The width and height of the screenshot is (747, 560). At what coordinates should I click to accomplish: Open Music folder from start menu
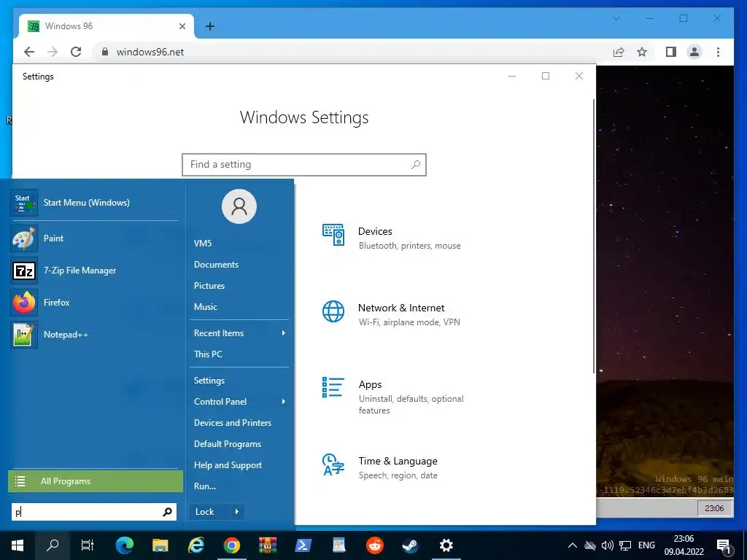(205, 307)
